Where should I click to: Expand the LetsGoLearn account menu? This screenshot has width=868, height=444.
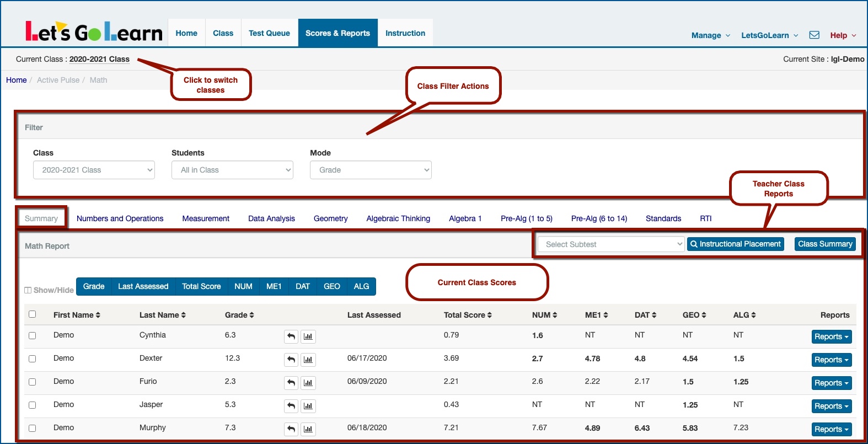[769, 35]
